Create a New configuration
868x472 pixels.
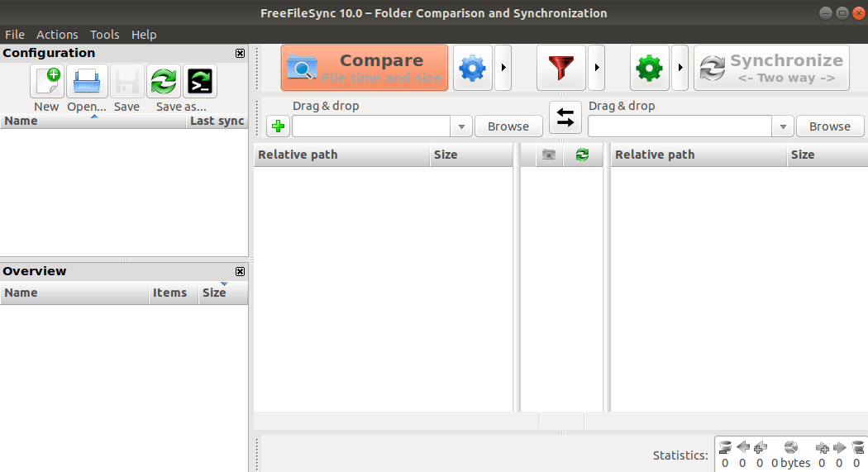pos(47,81)
